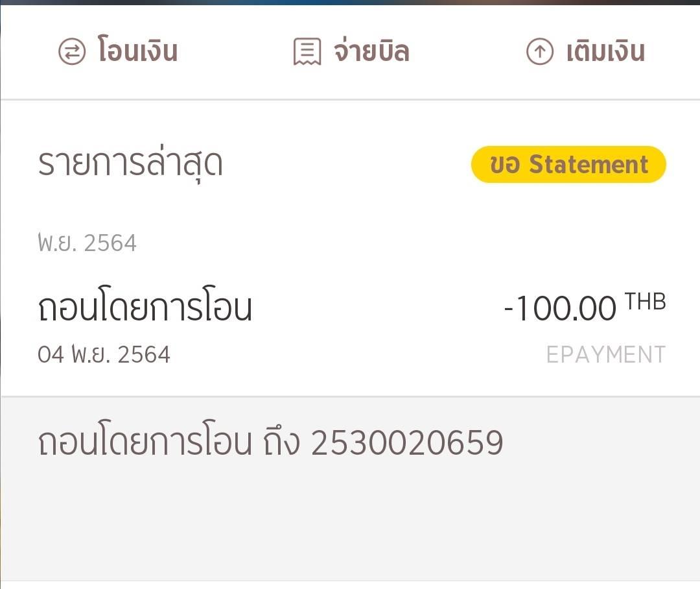Click the detail text ถอนโดยการโอน ถึง
The height and width of the screenshot is (589, 700).
pos(169,442)
